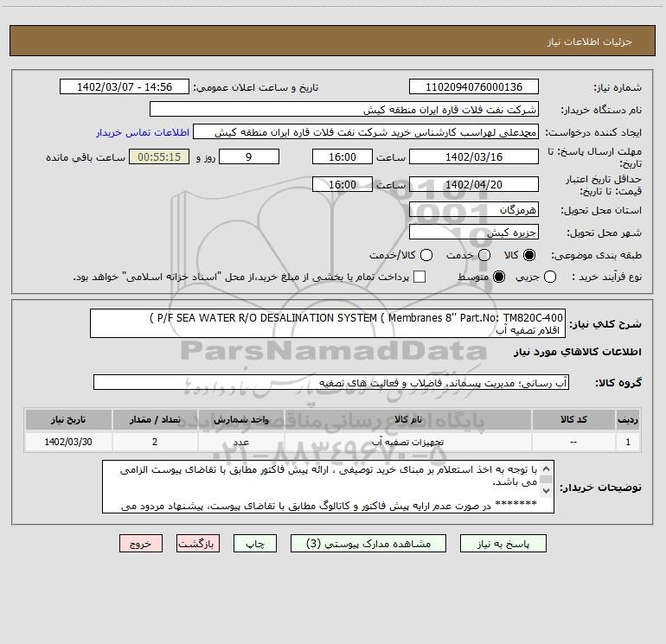The image size is (666, 644).
Task: Click the پاسخ به نیاز button
Action: coord(503,544)
